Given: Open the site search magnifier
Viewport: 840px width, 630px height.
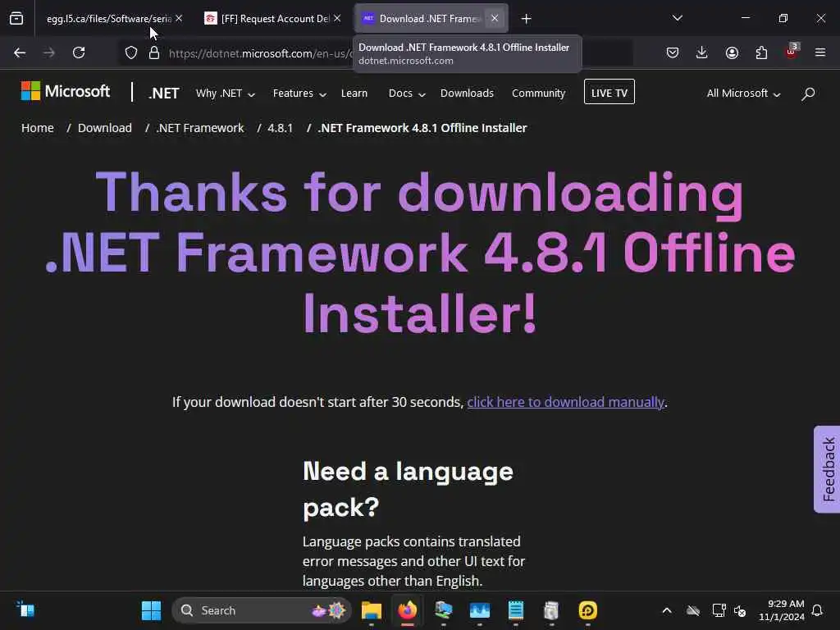Looking at the screenshot, I should (x=808, y=94).
